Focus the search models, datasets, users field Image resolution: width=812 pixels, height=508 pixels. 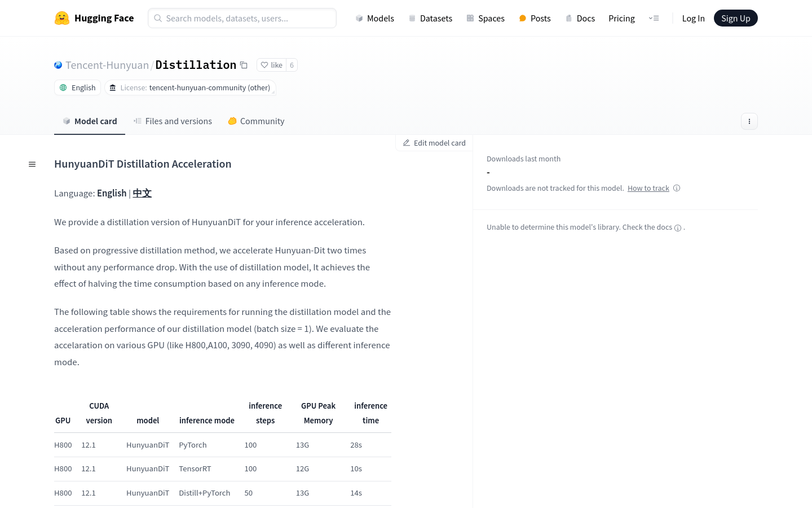242,18
